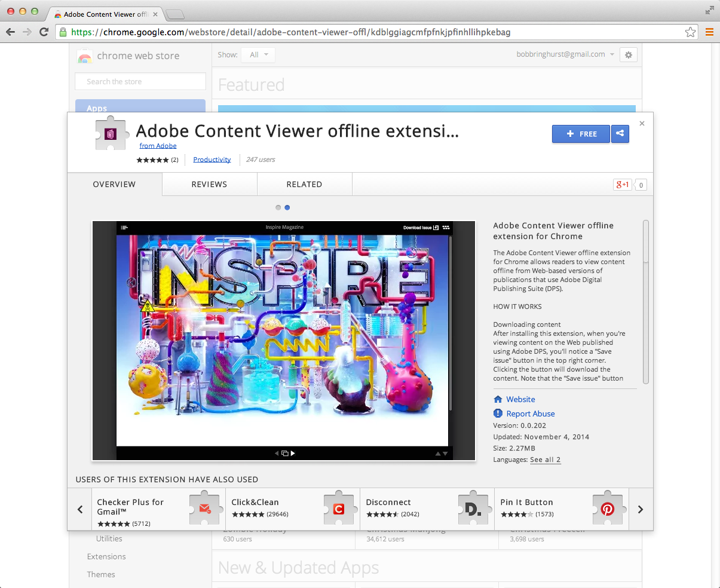Click the Website home icon
Screen dimensions: 720x588
[498, 399]
